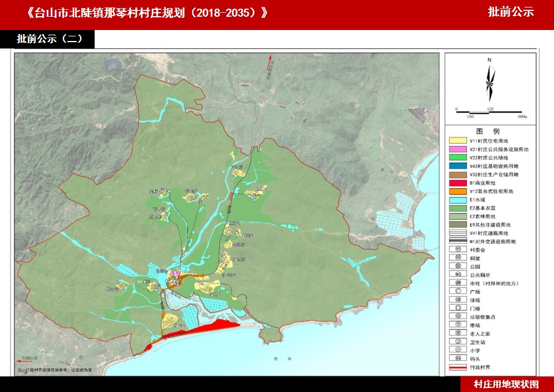Select the 码头 legend symbol
Image resolution: width=554 pixels, height=392 pixels.
pos(458,358)
